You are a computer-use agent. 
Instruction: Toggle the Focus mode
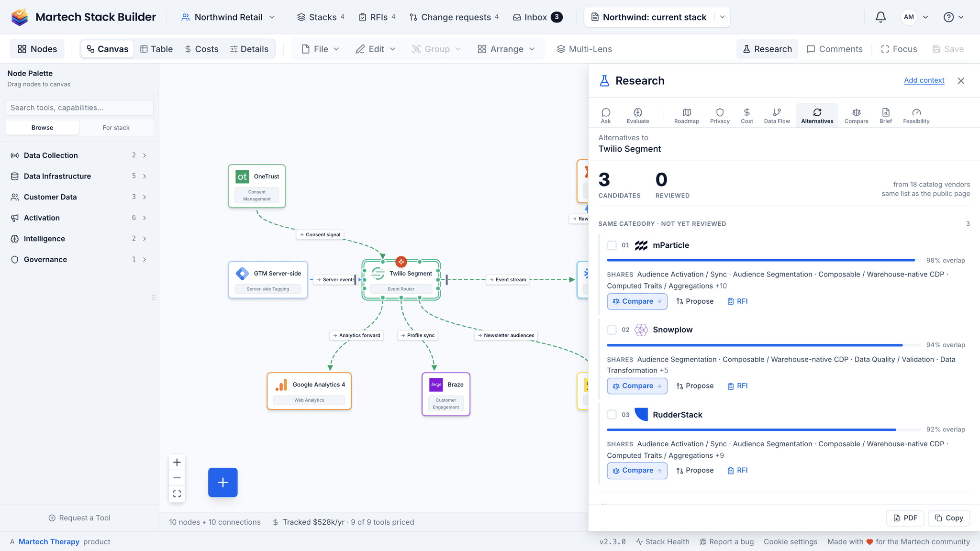click(899, 49)
